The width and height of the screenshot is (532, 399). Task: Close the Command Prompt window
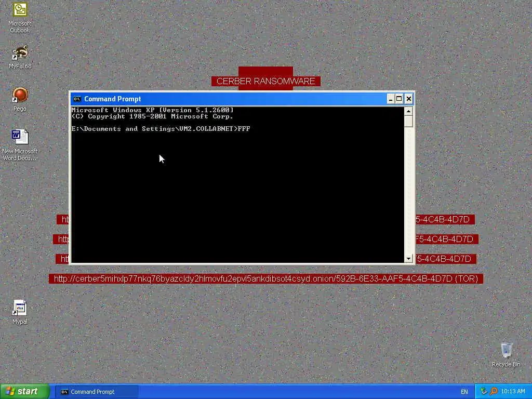point(408,99)
